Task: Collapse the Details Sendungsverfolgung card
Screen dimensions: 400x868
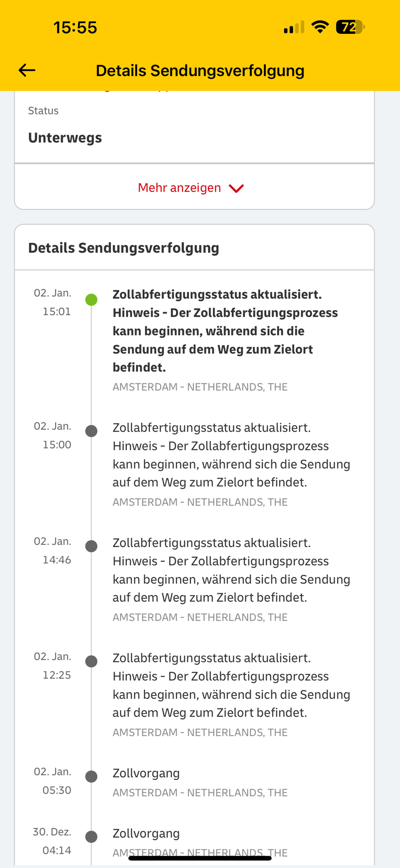Action: pyautogui.click(x=124, y=248)
